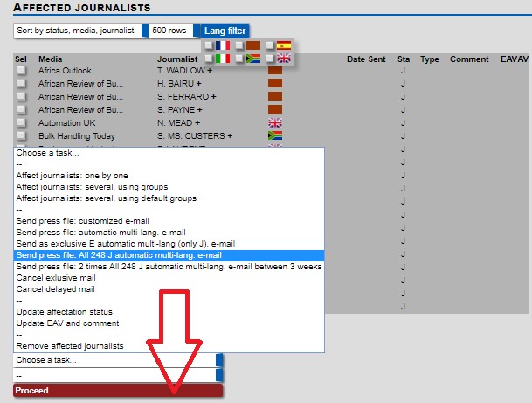This screenshot has height=403, width=532.
Task: Open the 500 rows dropdown
Action: click(x=172, y=31)
